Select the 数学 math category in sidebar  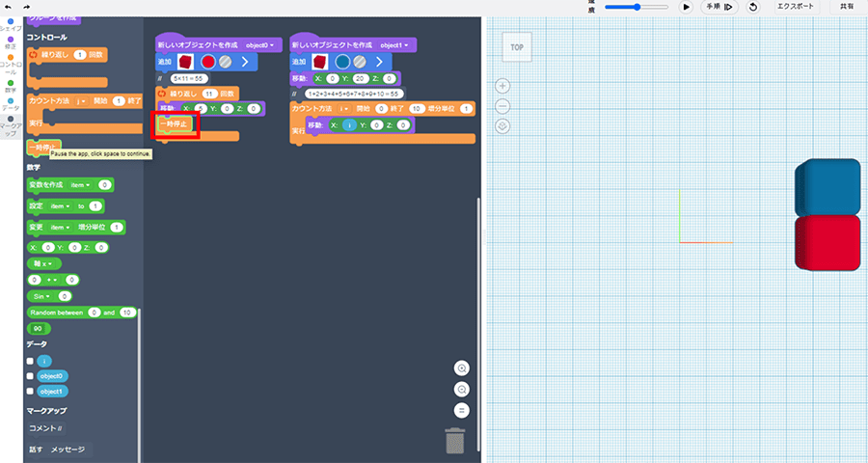point(11,87)
